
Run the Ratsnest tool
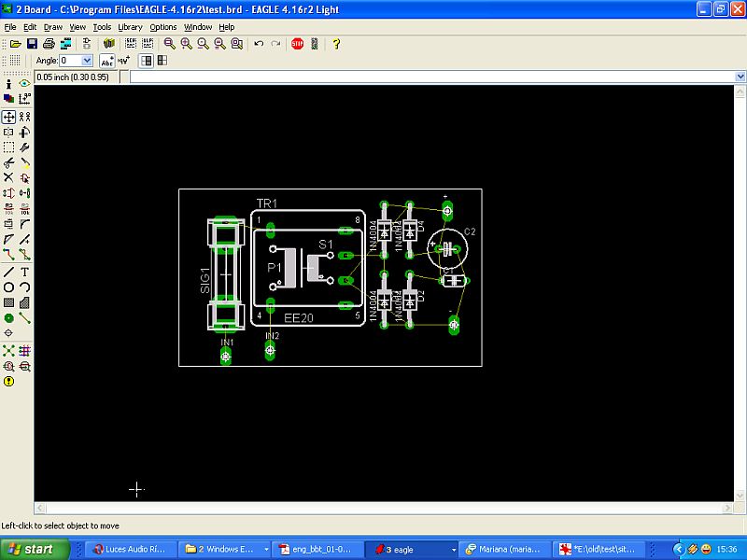(8, 351)
